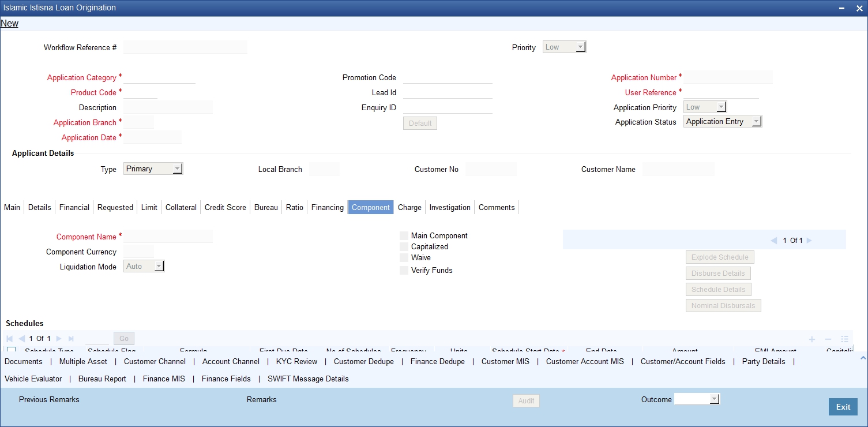Select all schedules header checkbox
The image size is (868, 427).
tap(11, 350)
